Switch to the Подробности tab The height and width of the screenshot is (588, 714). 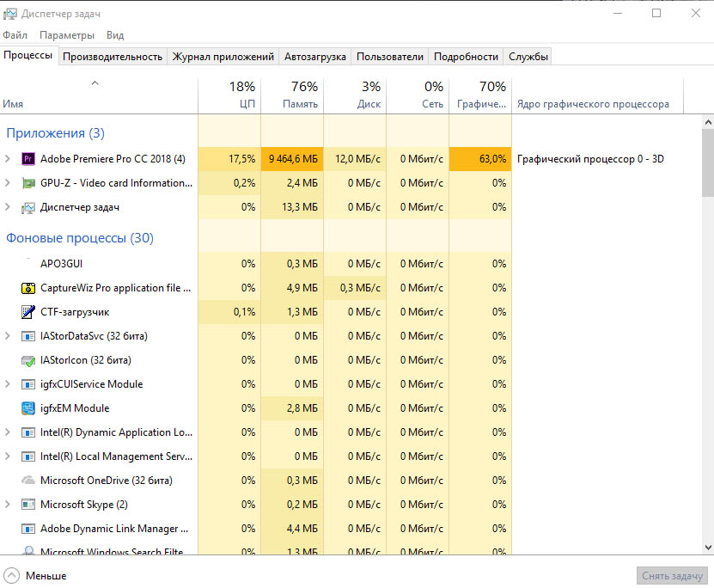pos(466,57)
